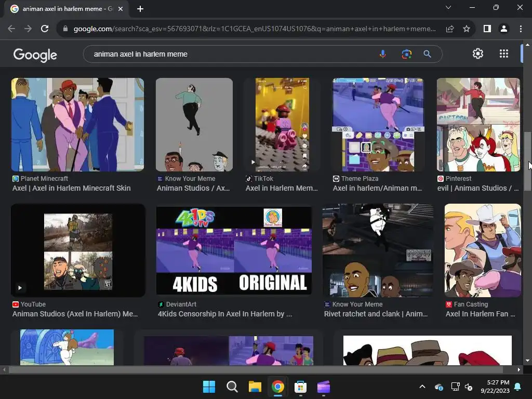Click the Google logo
The height and width of the screenshot is (399, 532).
point(35,55)
